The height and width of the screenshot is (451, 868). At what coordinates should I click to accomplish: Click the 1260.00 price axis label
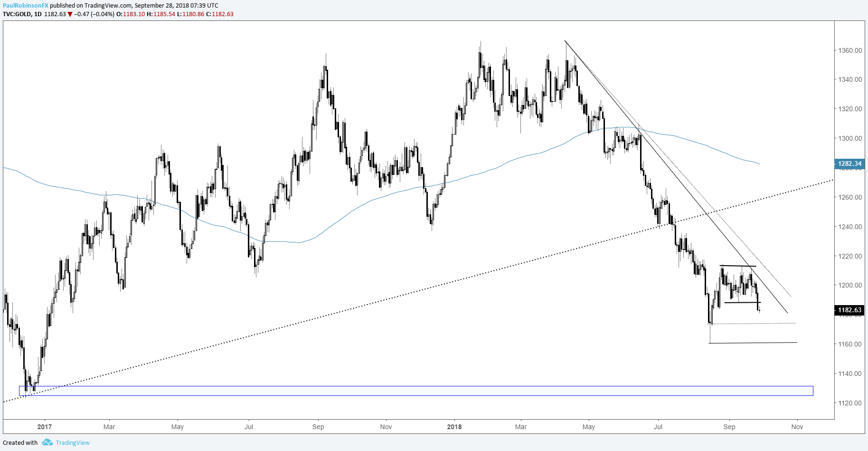coord(850,197)
